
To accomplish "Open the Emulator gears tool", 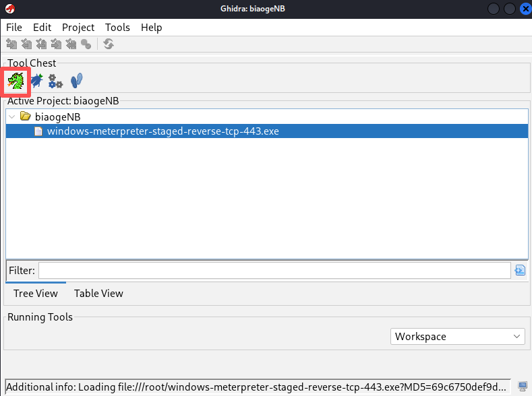I will click(x=56, y=81).
